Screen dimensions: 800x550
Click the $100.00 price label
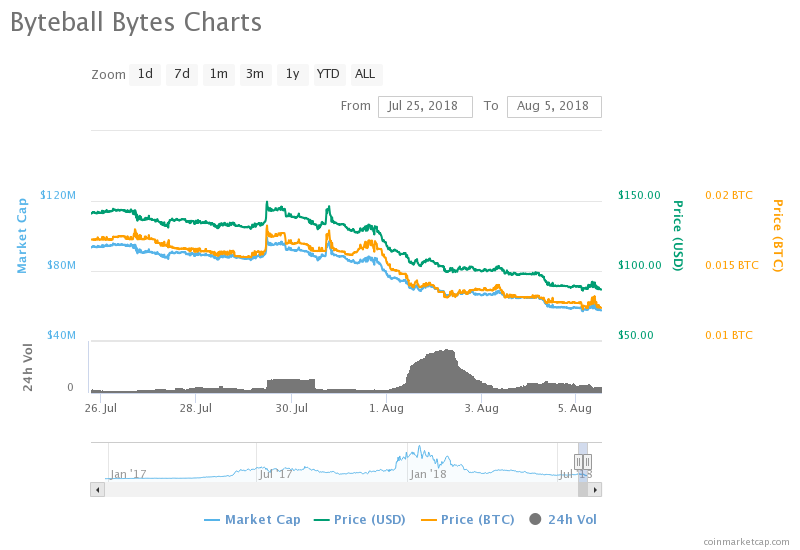click(639, 265)
